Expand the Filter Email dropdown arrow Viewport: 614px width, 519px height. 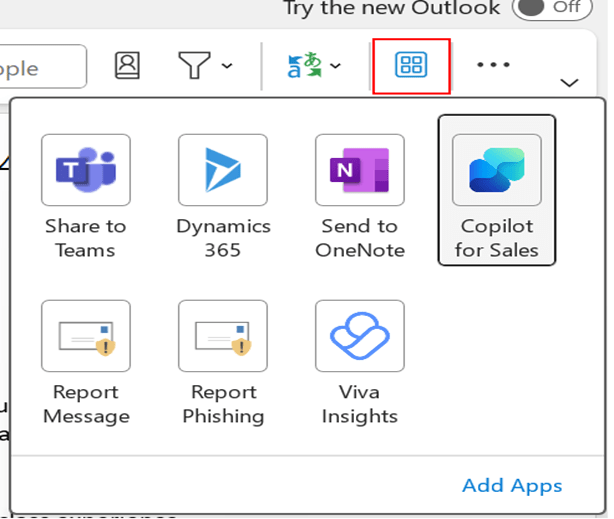click(x=227, y=67)
